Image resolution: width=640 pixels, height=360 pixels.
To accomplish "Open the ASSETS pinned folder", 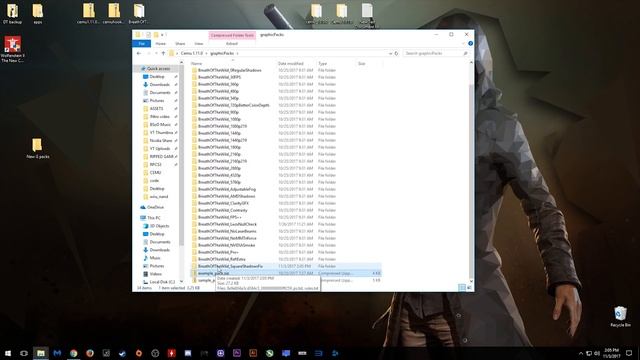I will (x=156, y=109).
